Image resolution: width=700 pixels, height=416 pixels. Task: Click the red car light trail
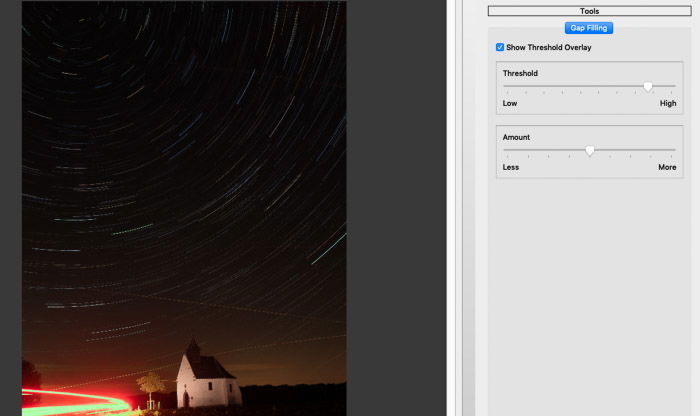76,401
